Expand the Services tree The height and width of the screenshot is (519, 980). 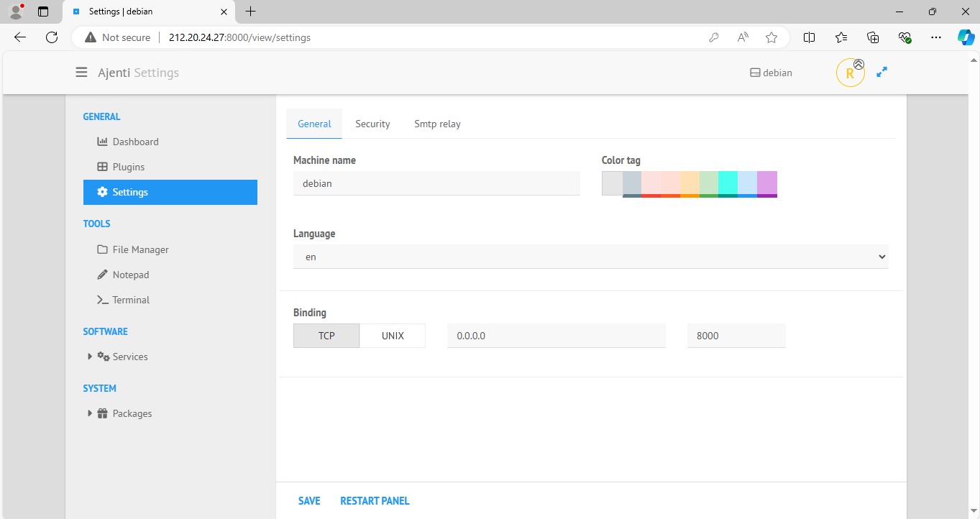(x=90, y=357)
